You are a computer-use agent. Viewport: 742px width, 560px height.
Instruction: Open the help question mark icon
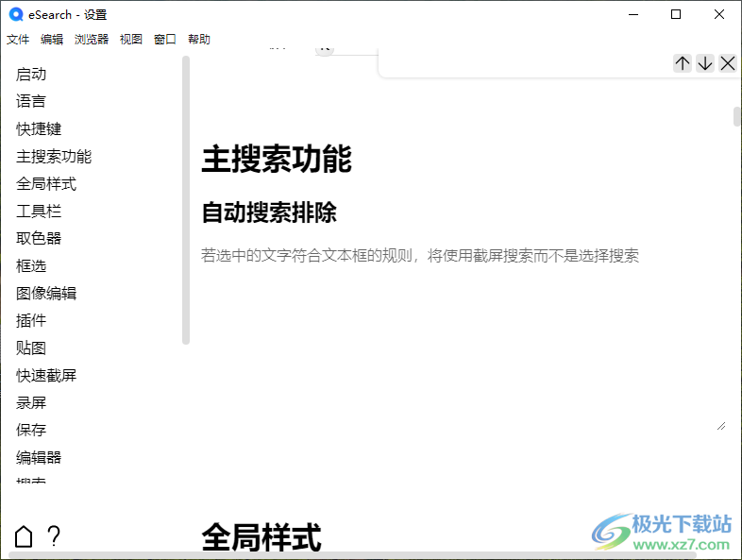pos(54,536)
